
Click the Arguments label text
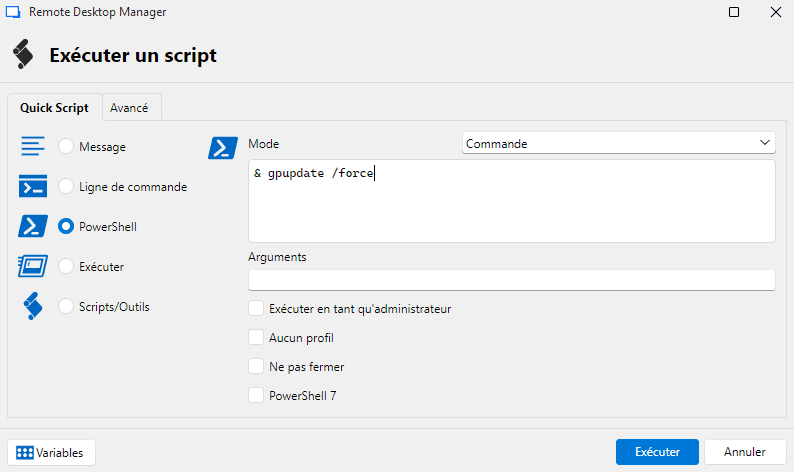tap(277, 257)
